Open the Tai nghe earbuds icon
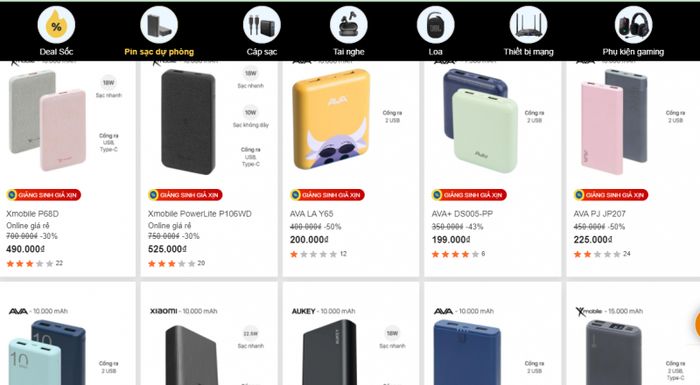This screenshot has height=385, width=700. pyautogui.click(x=349, y=25)
